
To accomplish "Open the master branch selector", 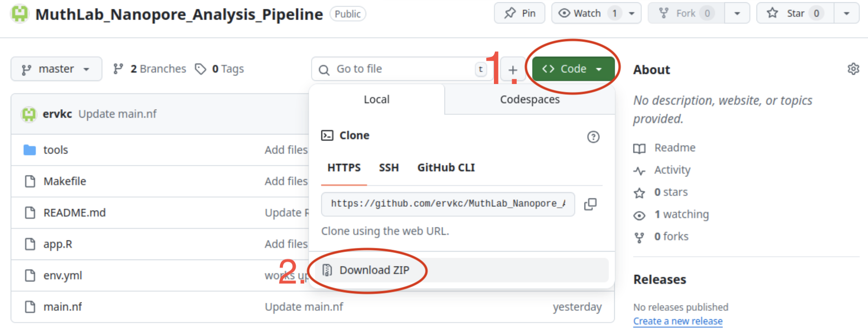I will point(56,69).
